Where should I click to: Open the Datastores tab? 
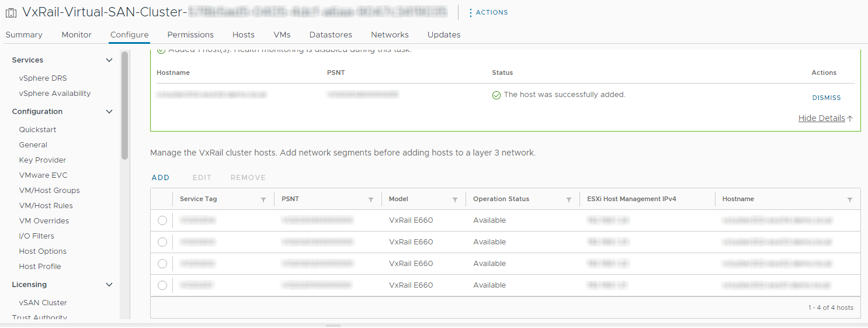[331, 34]
